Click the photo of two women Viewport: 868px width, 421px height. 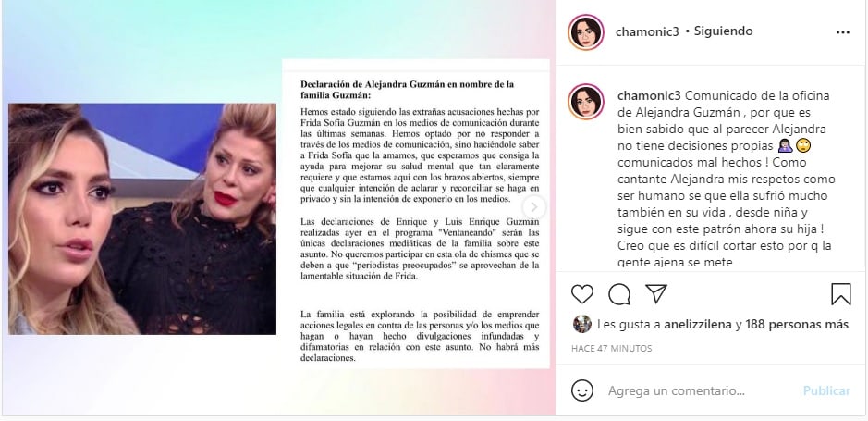coord(142,218)
